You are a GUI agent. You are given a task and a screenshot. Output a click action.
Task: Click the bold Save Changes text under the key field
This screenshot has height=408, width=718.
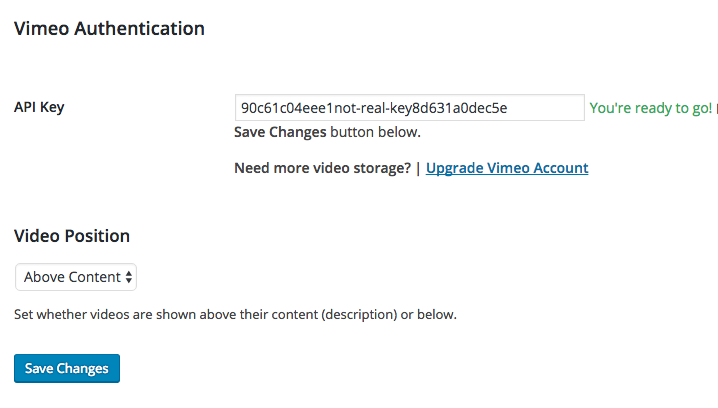[280, 132]
